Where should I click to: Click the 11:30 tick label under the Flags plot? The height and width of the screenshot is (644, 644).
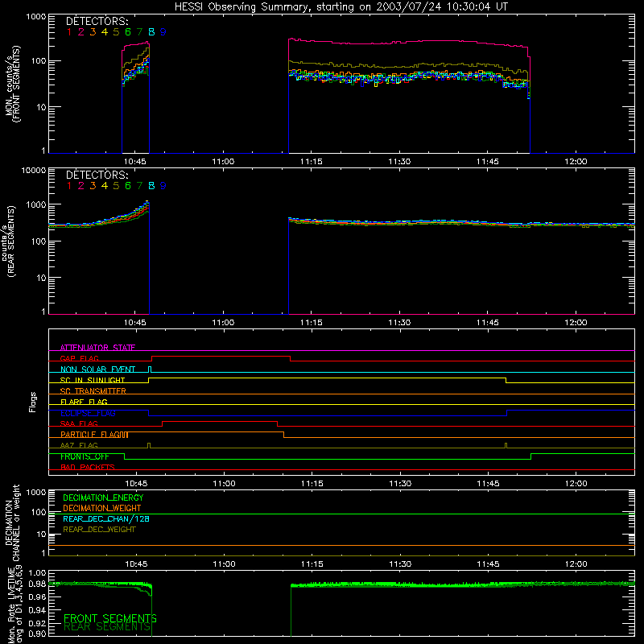click(400, 484)
